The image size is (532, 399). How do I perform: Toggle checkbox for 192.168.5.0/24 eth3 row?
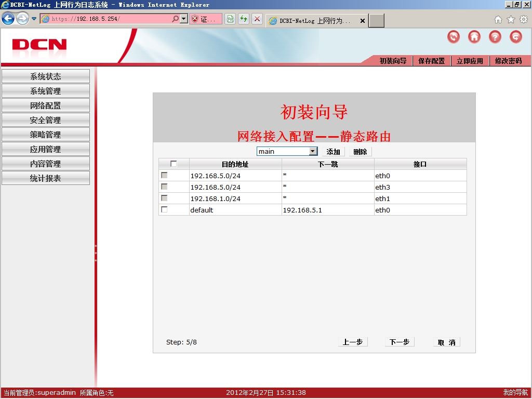click(x=164, y=187)
